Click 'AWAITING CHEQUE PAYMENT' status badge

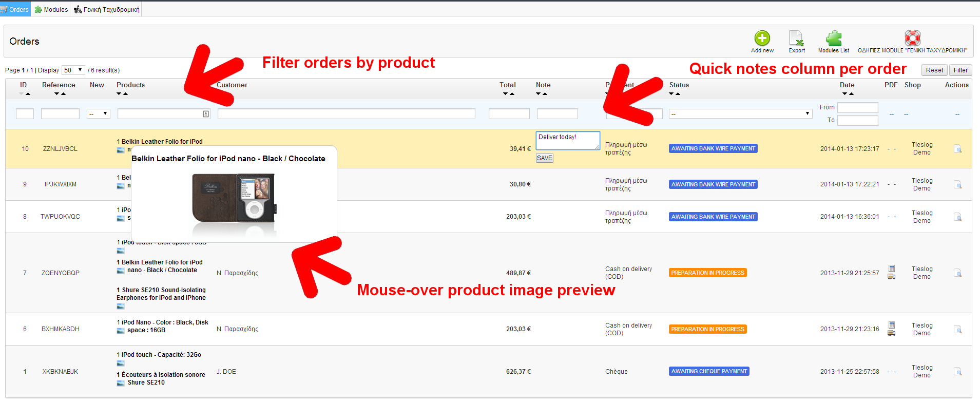(x=709, y=371)
